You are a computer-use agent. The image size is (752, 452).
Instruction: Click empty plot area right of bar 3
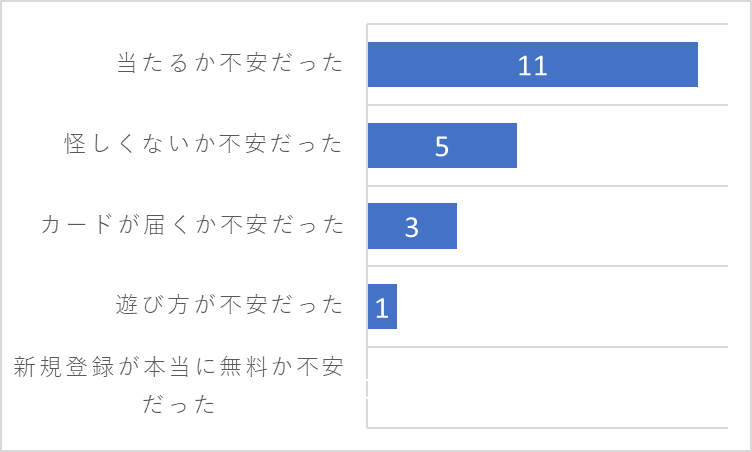point(592,226)
